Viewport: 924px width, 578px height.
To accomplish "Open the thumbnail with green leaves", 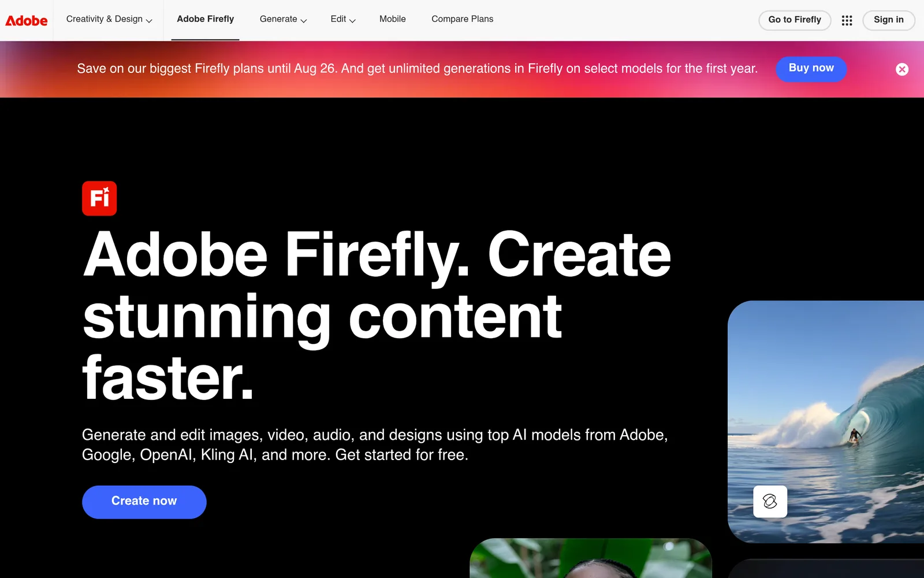I will pos(591,558).
